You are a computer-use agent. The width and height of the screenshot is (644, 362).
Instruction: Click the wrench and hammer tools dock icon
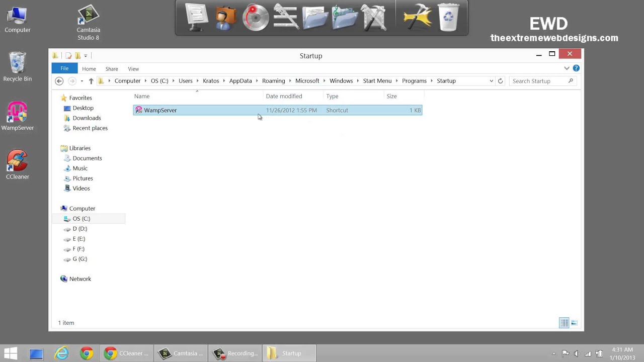(x=374, y=18)
